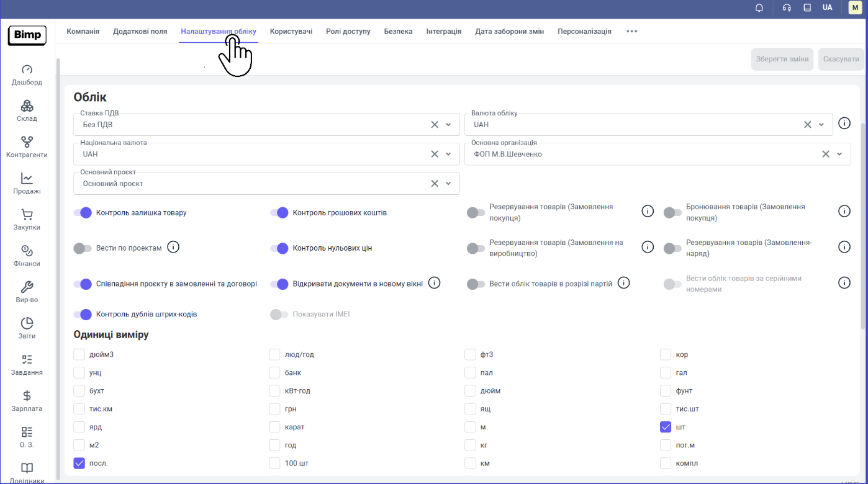
Task: Open the Основна організація dropdown
Action: tap(839, 155)
